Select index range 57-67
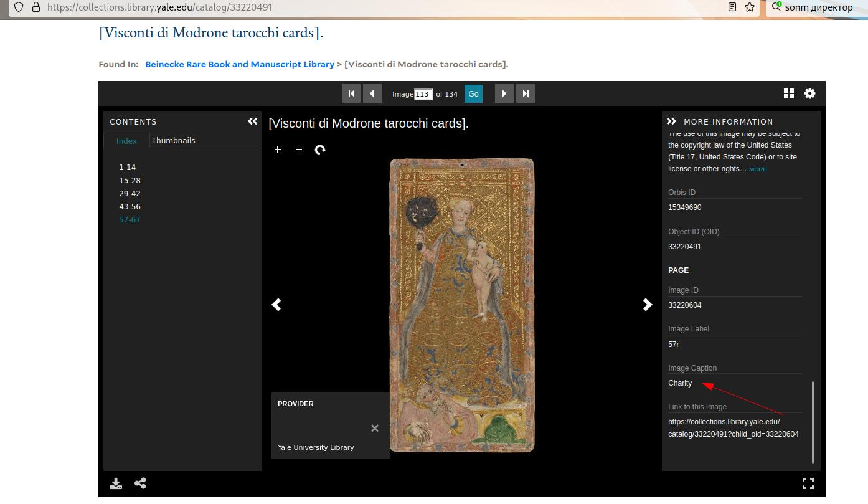 coord(130,219)
